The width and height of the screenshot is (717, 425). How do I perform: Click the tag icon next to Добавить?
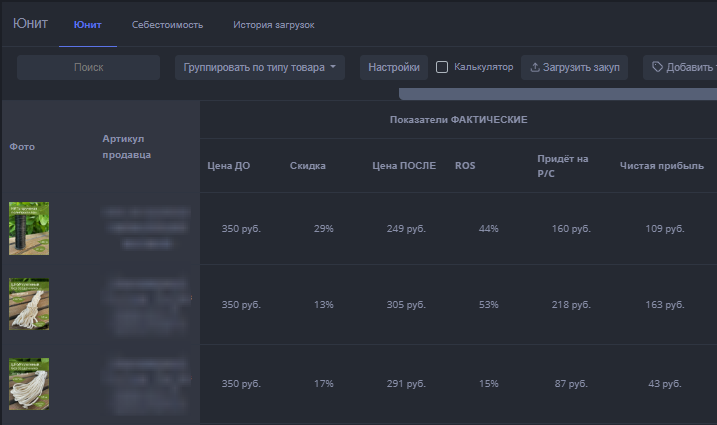pyautogui.click(x=657, y=67)
